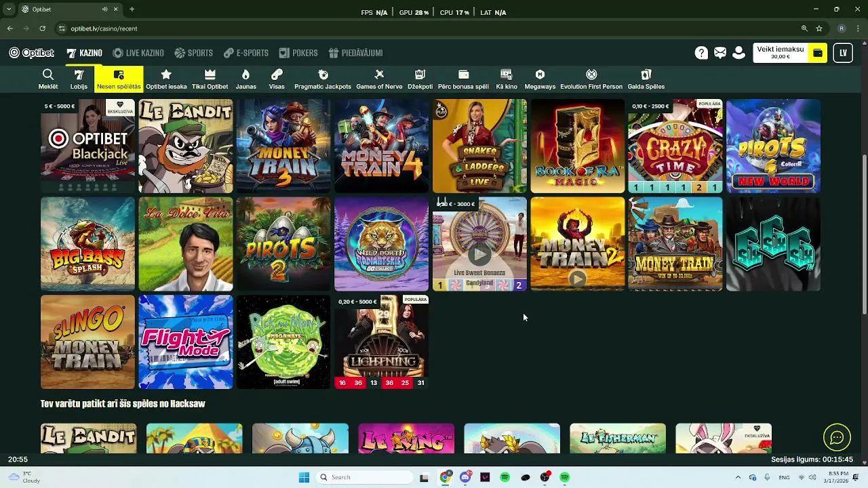Open Pragmatic Jackpots category
Screen dimensions: 868x488
click(x=323, y=79)
